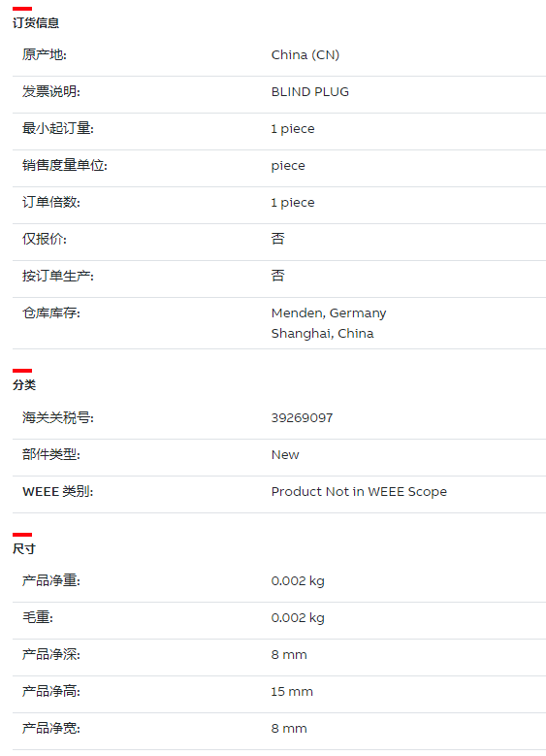Click the BLIND PLUG invoice description
The width and height of the screenshot is (546, 756).
coord(310,91)
